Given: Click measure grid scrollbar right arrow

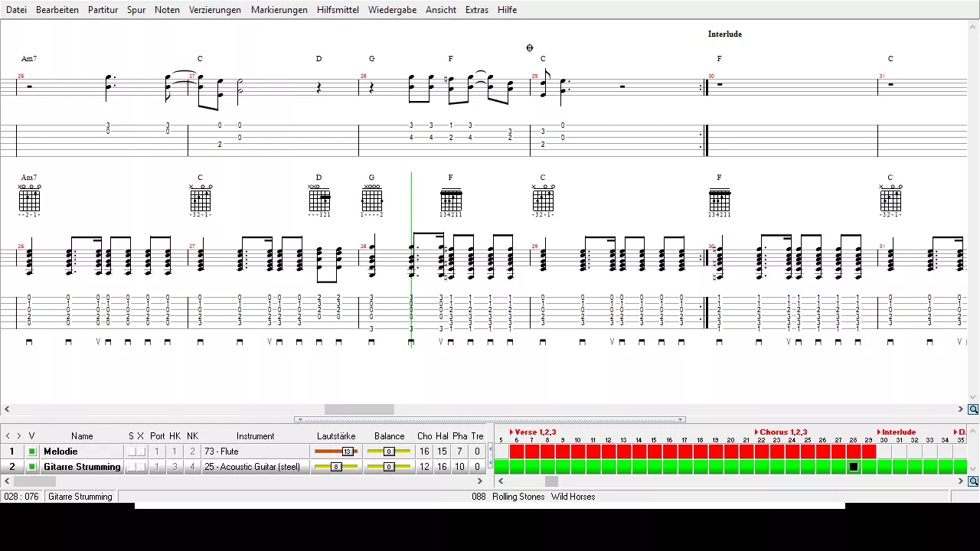Looking at the screenshot, I should tap(961, 481).
